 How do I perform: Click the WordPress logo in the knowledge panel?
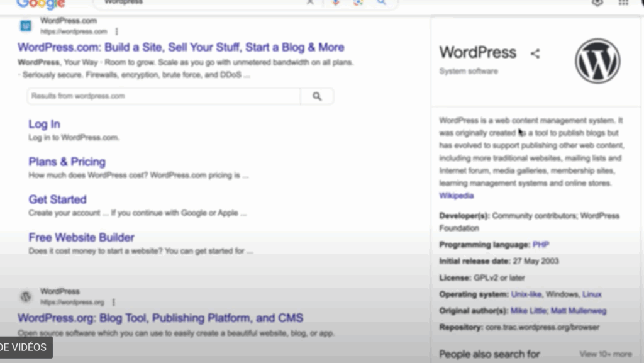point(597,61)
